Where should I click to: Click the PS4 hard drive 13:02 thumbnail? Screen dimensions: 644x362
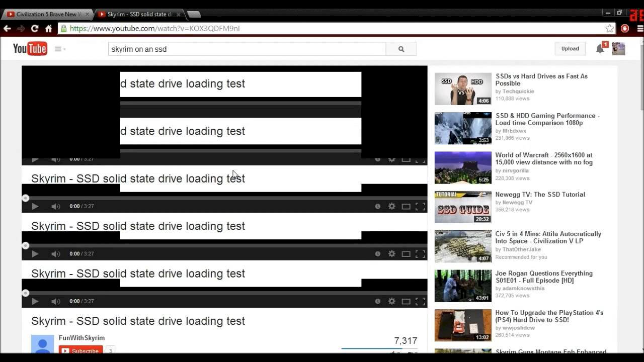click(463, 325)
